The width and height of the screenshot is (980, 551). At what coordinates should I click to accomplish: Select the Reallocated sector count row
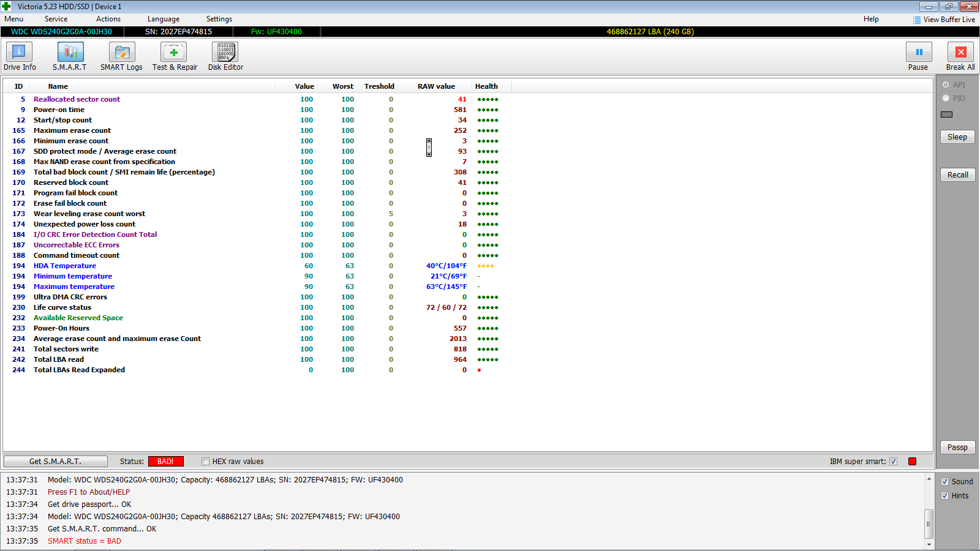[257, 99]
